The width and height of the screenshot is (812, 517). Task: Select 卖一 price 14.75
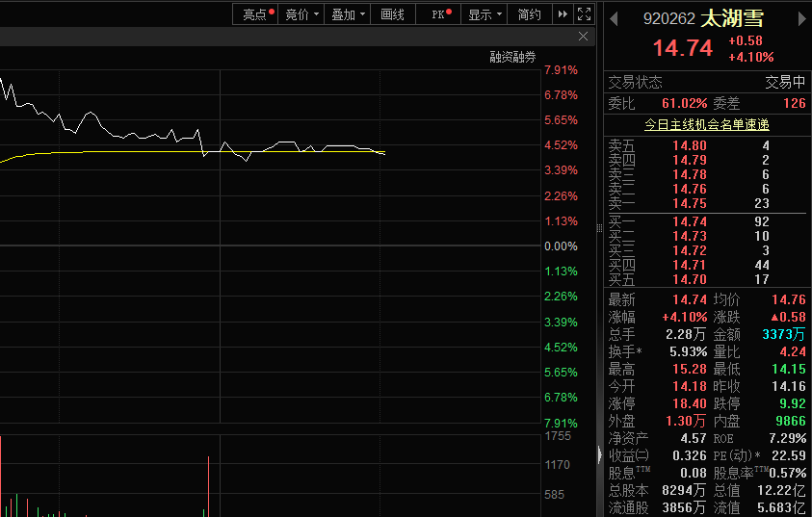[690, 204]
